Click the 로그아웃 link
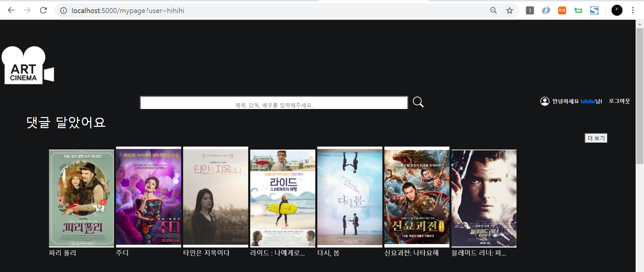Viewport: 644px width, 272px height. point(620,101)
